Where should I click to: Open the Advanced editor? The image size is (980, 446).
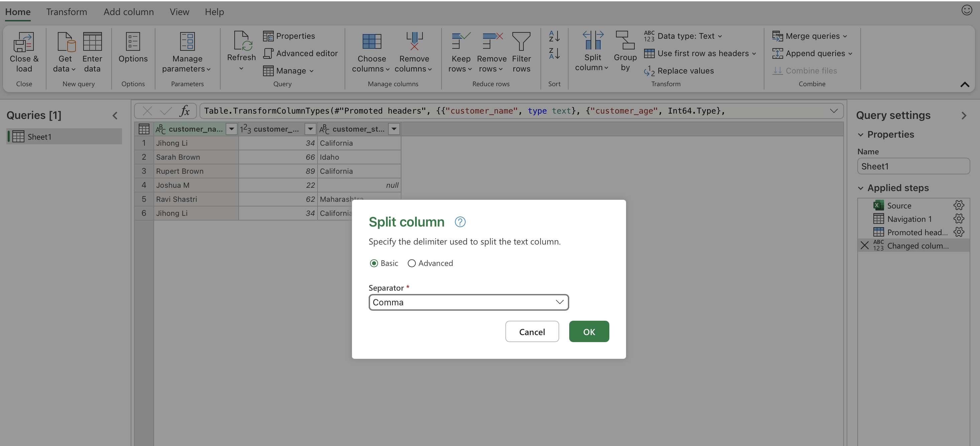[x=300, y=53]
